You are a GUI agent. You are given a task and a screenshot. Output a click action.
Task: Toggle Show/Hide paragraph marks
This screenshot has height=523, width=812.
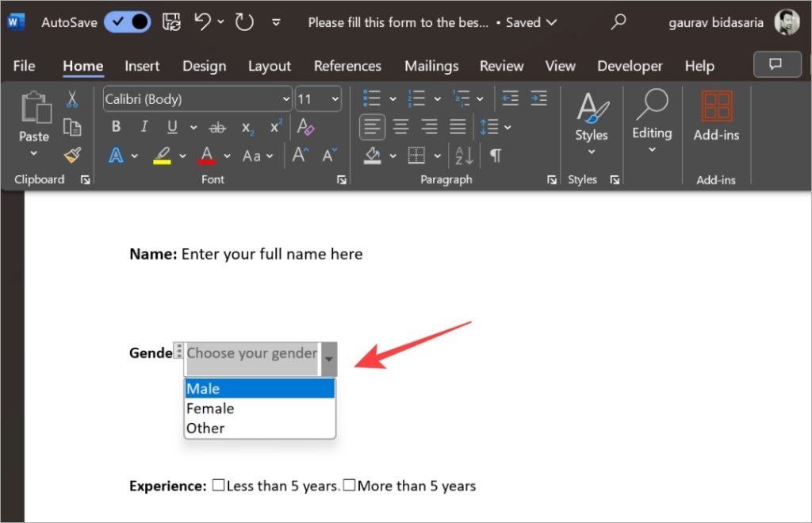click(496, 155)
